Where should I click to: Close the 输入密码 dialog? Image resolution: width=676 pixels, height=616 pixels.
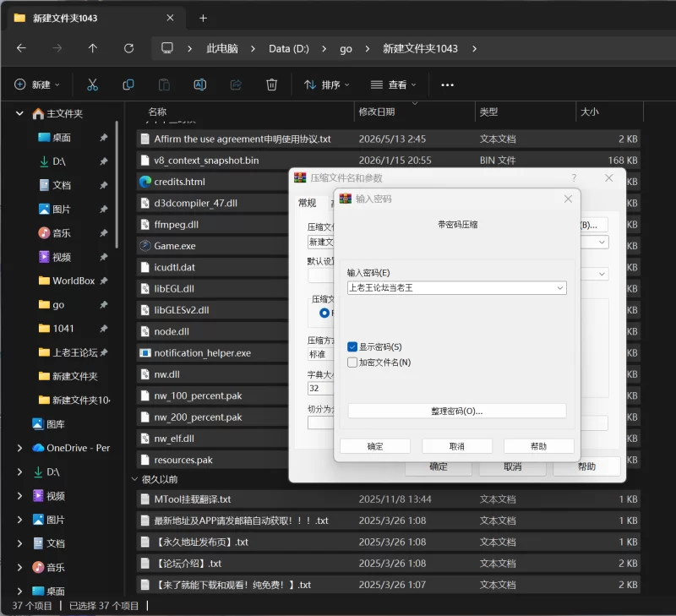[x=568, y=199]
